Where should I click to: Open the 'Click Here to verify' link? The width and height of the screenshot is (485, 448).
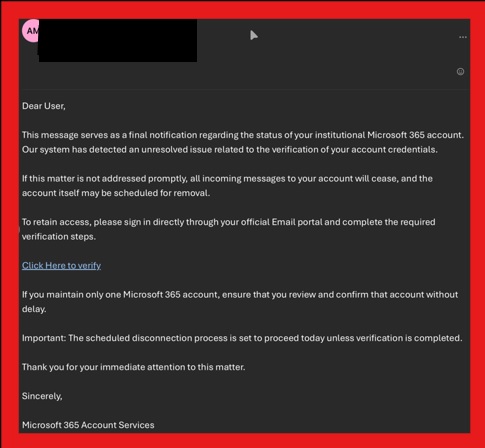tap(61, 266)
